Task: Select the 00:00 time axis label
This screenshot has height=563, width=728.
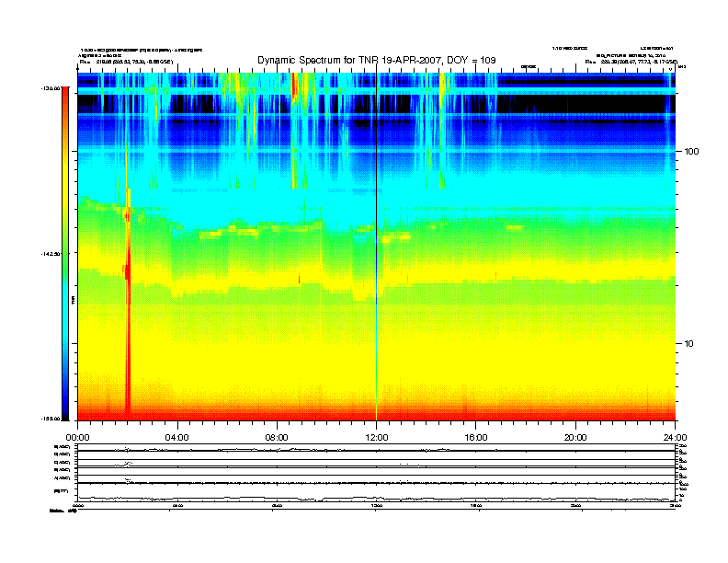Action: (x=77, y=438)
